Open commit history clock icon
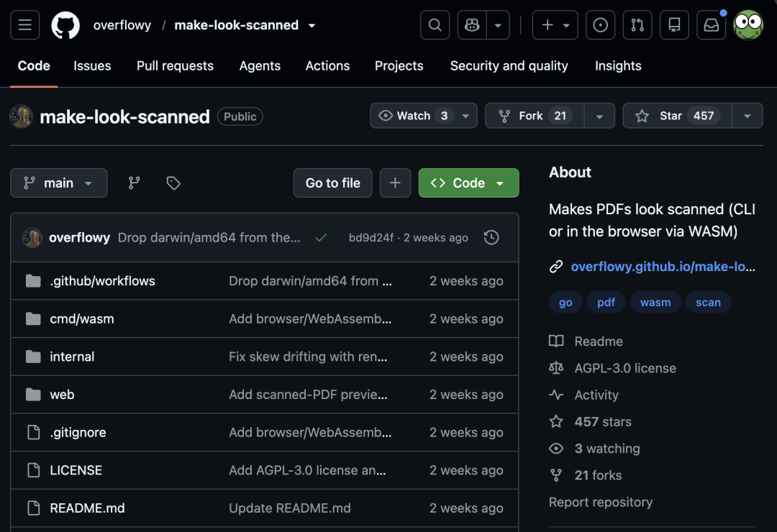This screenshot has width=777, height=532. [x=491, y=237]
